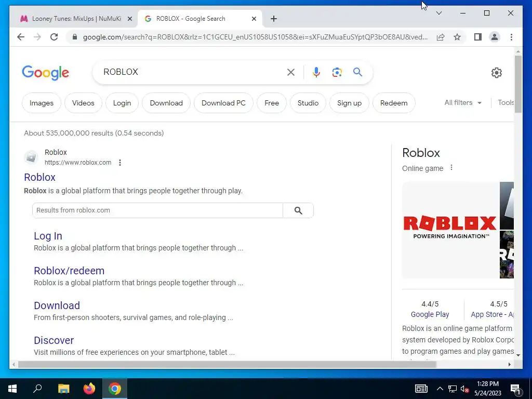Viewport: 532px width, 399px height.
Task: Share this page from the address bar
Action: point(441,37)
